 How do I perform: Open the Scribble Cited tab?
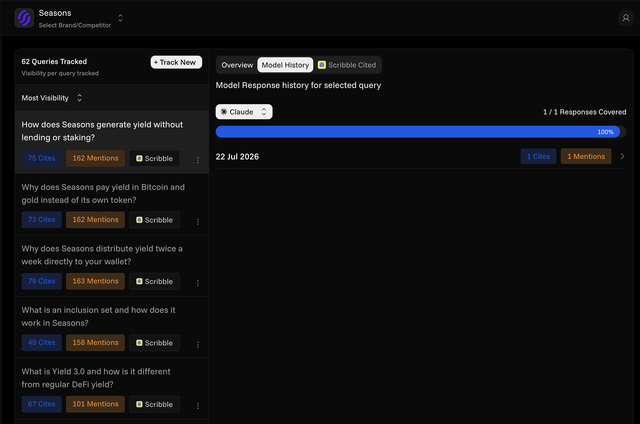point(347,65)
